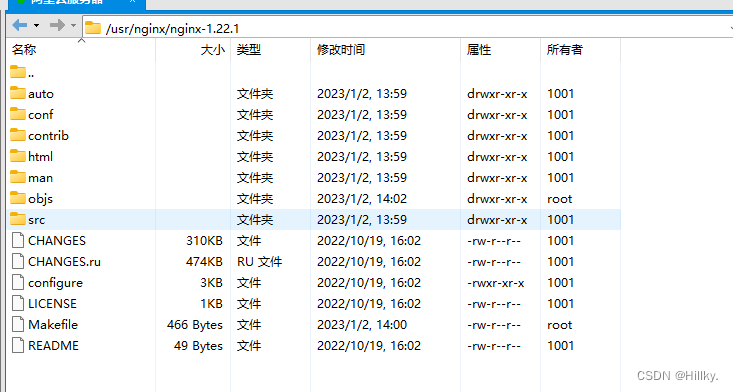This screenshot has width=733, height=392.
Task: Sort by the 修改时间 column header
Action: (x=341, y=50)
